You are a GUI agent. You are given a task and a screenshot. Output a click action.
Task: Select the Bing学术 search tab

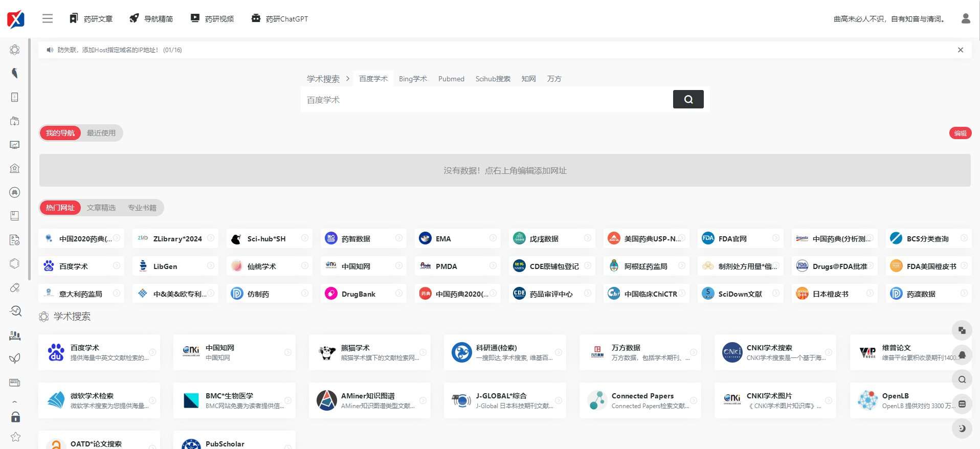[x=413, y=79]
